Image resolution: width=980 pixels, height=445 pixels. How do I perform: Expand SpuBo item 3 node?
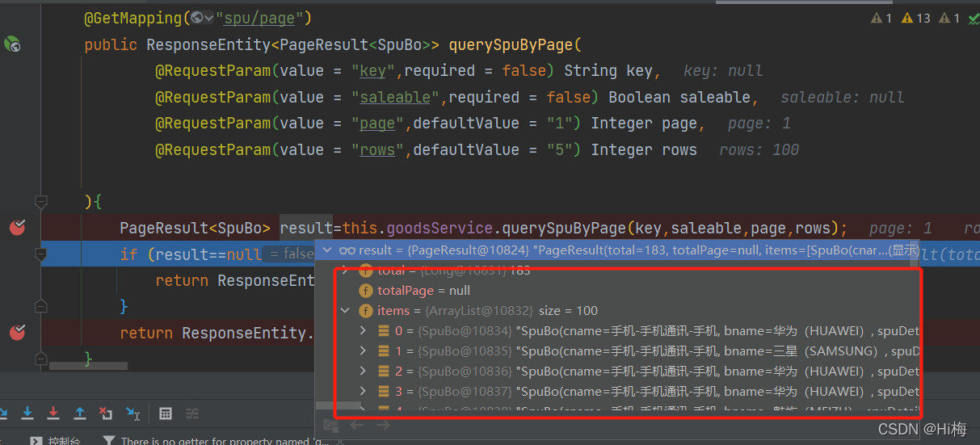364,392
